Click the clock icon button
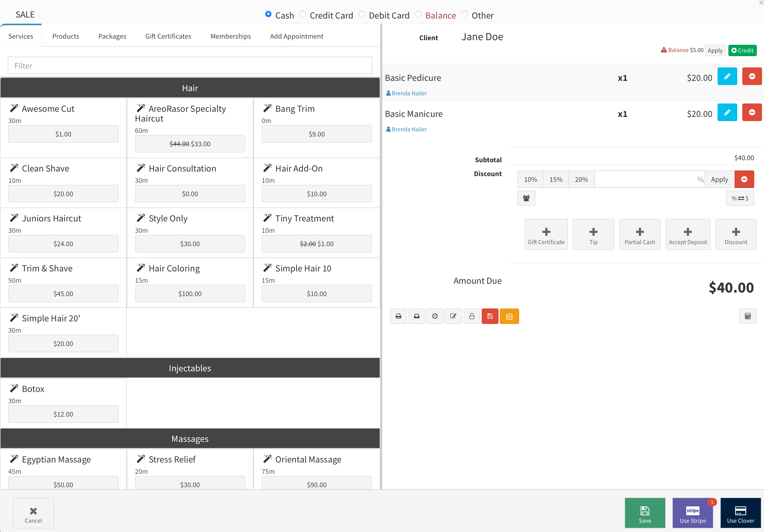The height and width of the screenshot is (532, 764). 435,316
